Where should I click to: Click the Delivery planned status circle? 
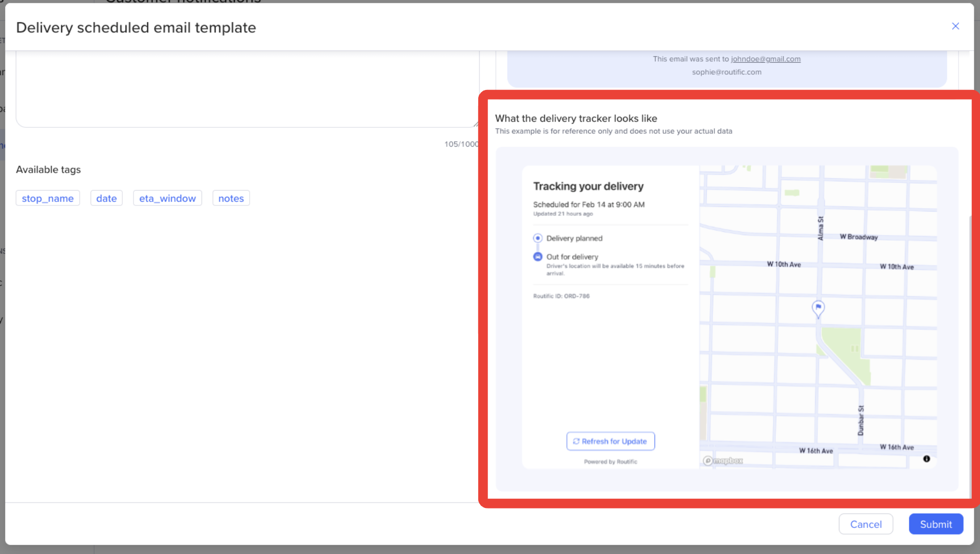(538, 238)
